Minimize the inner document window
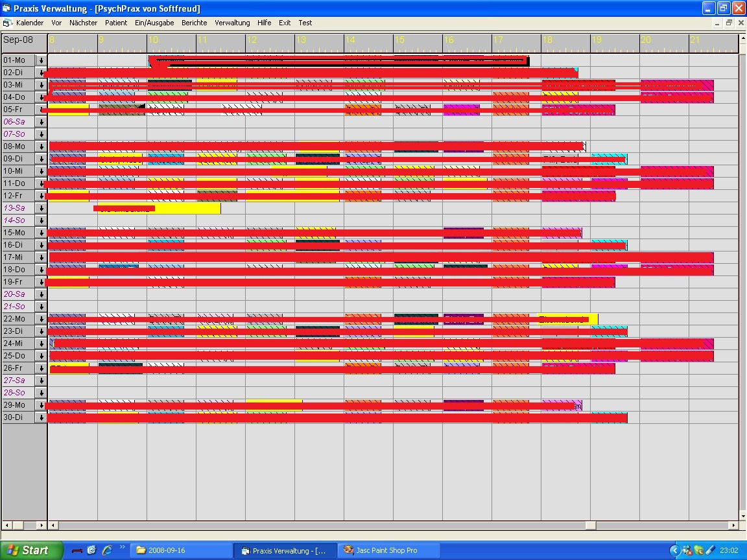 pos(717,23)
